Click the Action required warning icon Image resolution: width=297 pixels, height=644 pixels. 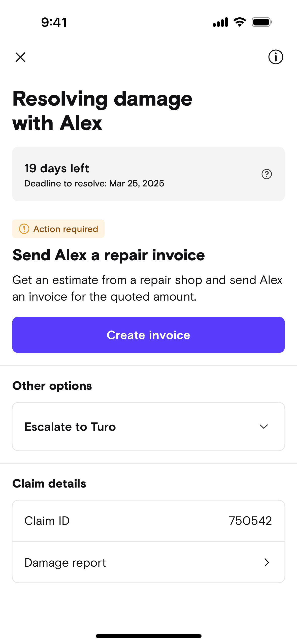pos(24,229)
